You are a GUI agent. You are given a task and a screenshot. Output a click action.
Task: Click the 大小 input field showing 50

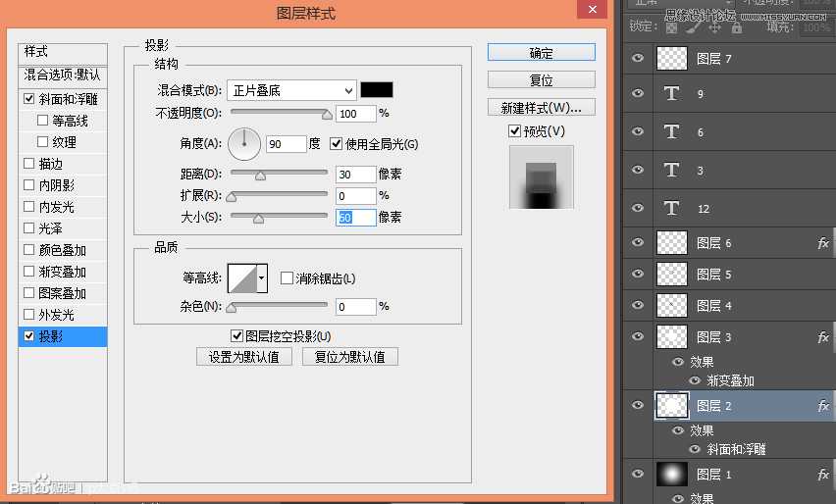pos(355,218)
